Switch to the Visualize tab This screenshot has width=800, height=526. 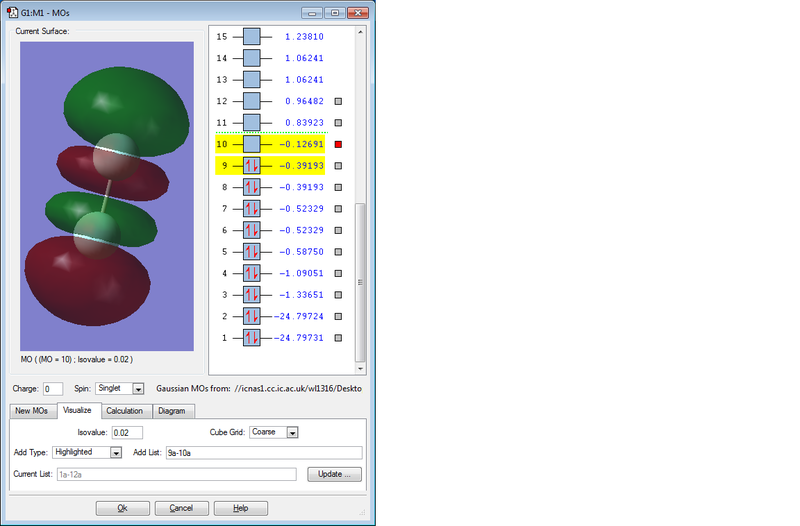click(x=78, y=410)
